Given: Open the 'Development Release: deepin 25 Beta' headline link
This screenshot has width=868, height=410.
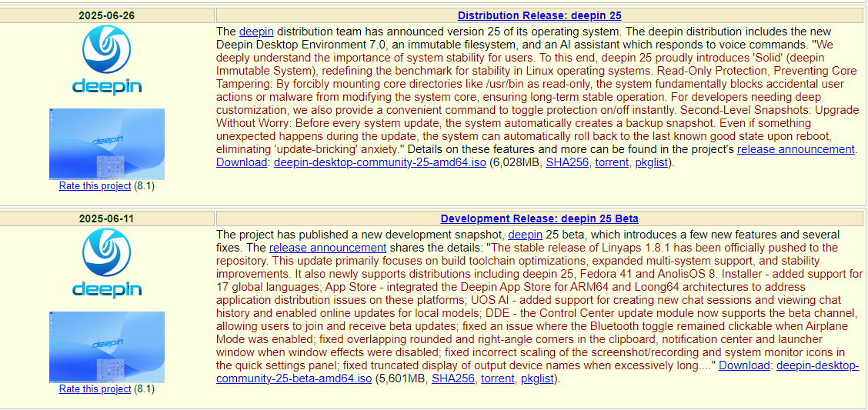Looking at the screenshot, I should pyautogui.click(x=539, y=218).
